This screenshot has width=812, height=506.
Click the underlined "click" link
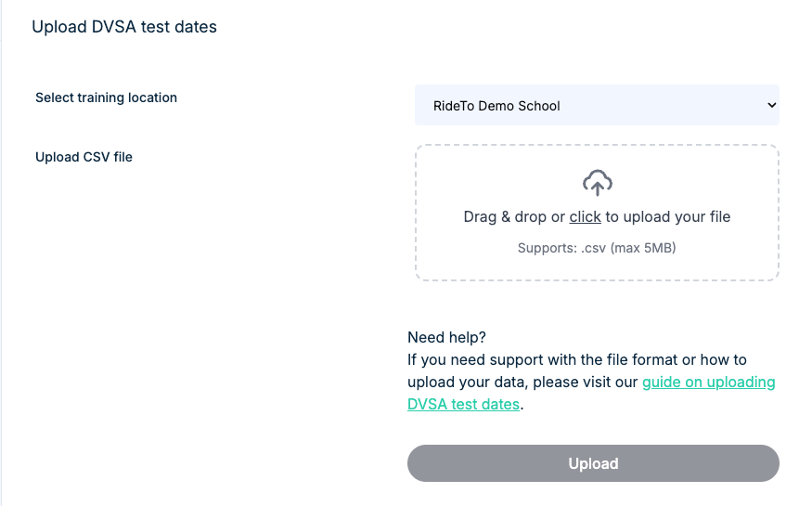tap(585, 217)
